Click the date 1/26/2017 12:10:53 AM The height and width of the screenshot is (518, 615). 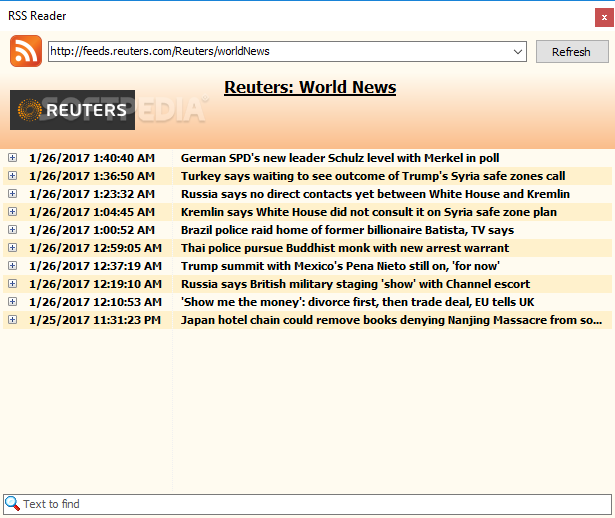95,302
